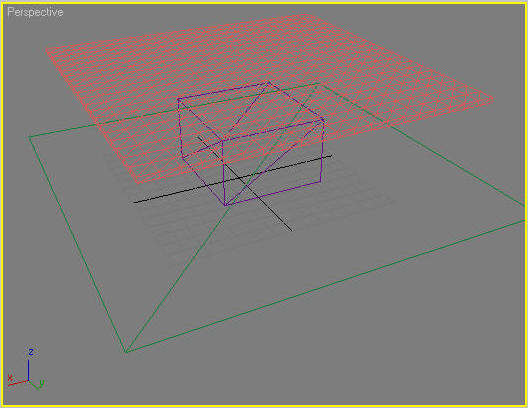Click the red X axis letter
The image size is (528, 408).
[x=10, y=378]
